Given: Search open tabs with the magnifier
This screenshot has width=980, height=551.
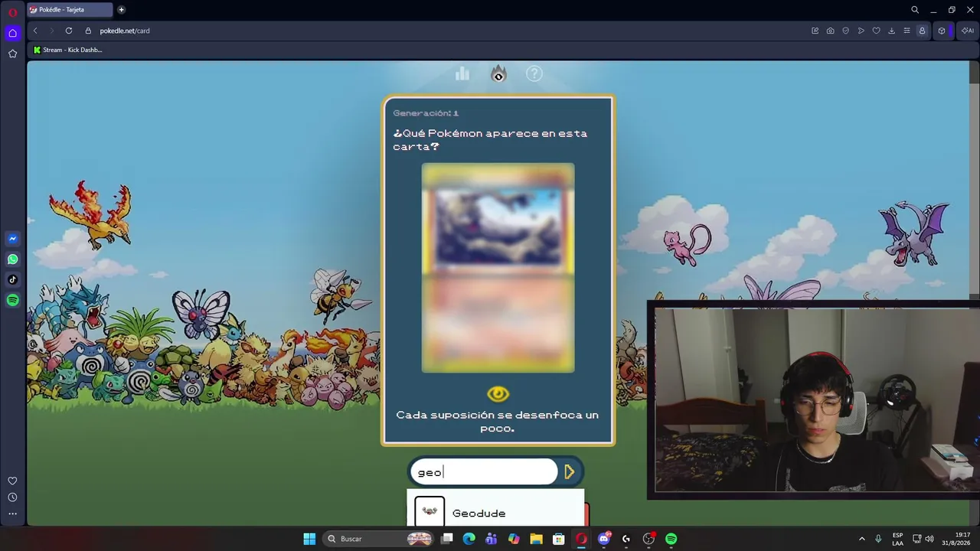Looking at the screenshot, I should tap(915, 10).
